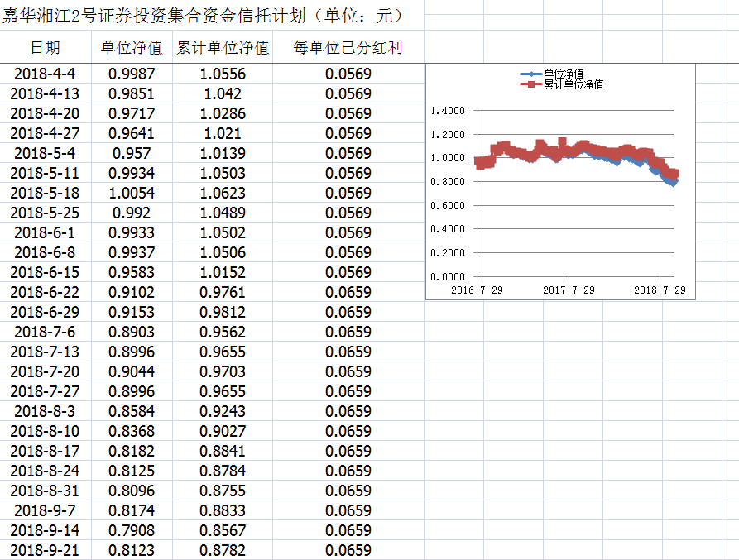Viewport: 739px width, 560px height.
Task: Select cumulative value cell 1.0139
Action: click(223, 153)
